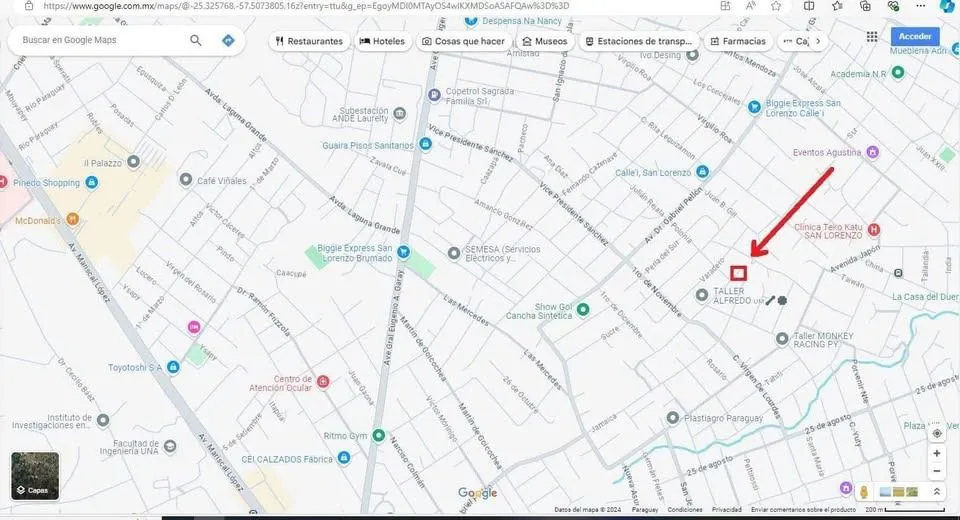Click the show my location target icon
960x520 pixels.
click(x=937, y=433)
